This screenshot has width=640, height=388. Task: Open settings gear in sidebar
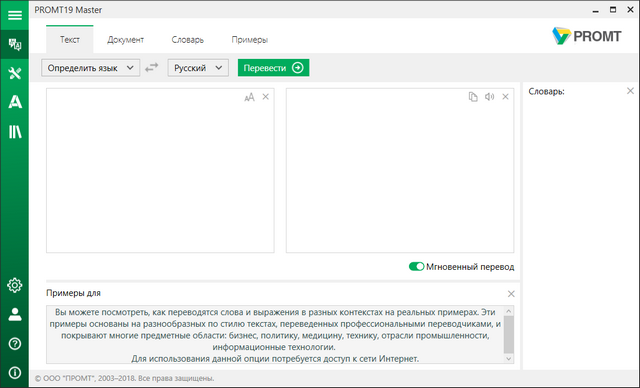[15, 285]
